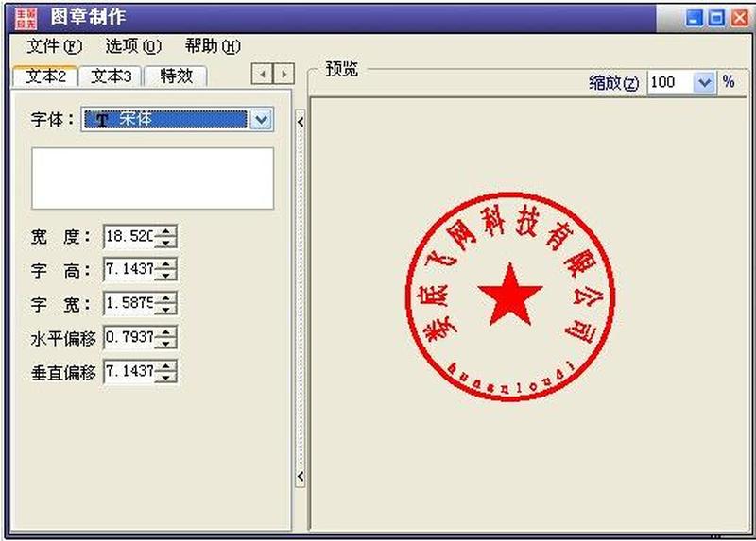Click the 字高 value field
This screenshot has height=541, width=756.
pyautogui.click(x=129, y=269)
